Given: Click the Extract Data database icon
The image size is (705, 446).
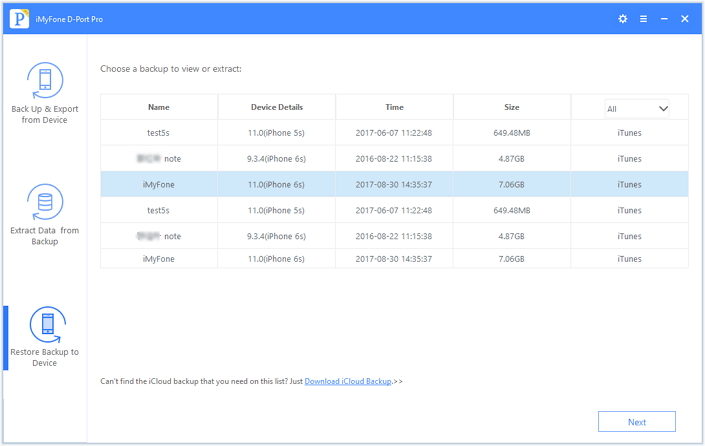Looking at the screenshot, I should (x=45, y=202).
